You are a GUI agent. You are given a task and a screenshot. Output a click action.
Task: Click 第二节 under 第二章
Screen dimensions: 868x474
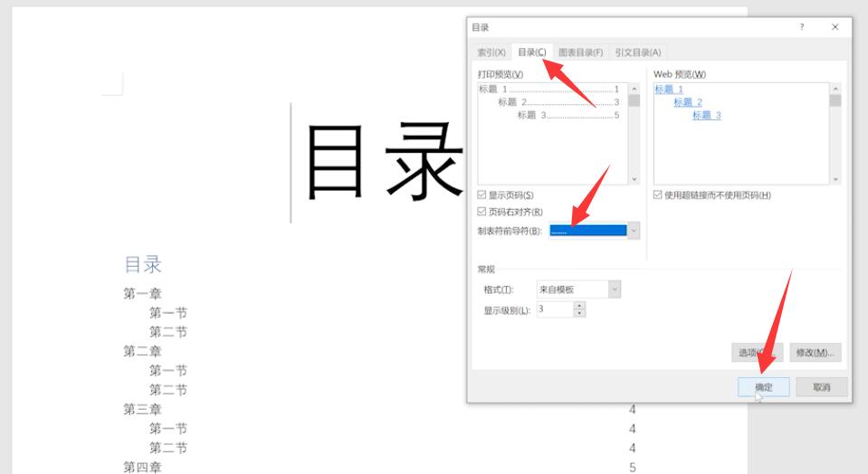coord(168,390)
